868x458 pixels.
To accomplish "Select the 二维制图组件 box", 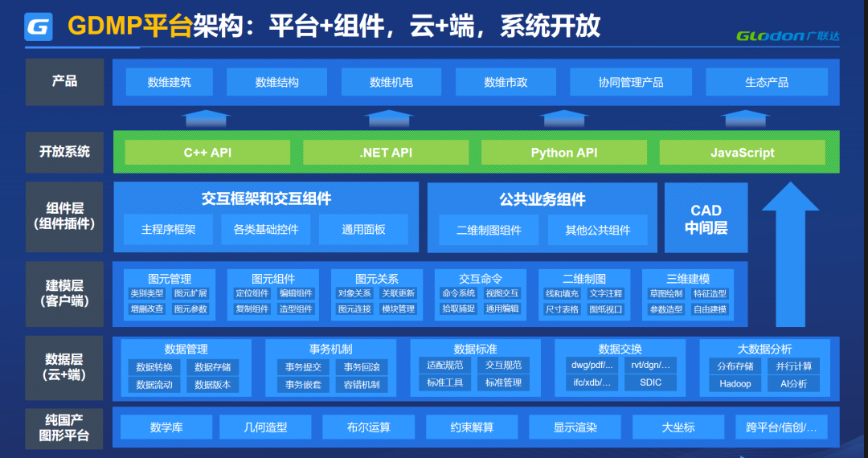I will pos(489,230).
